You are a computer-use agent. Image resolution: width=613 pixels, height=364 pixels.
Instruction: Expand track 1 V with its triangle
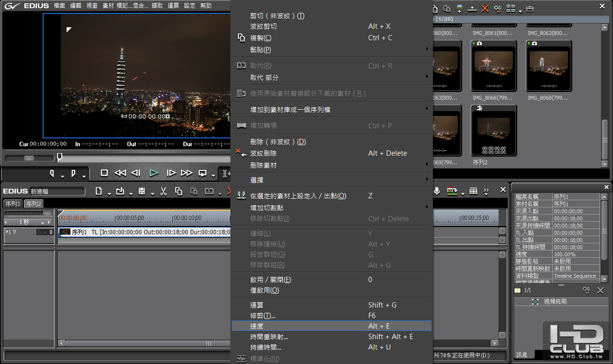(x=7, y=232)
